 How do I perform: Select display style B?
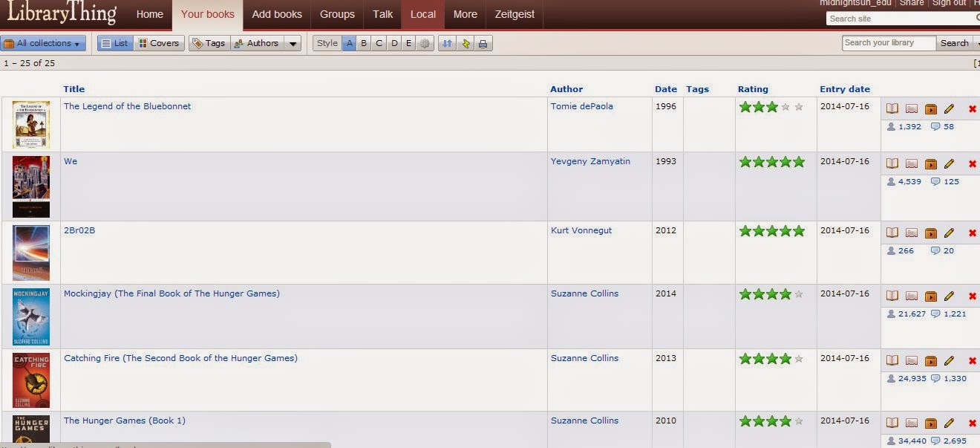tap(364, 43)
